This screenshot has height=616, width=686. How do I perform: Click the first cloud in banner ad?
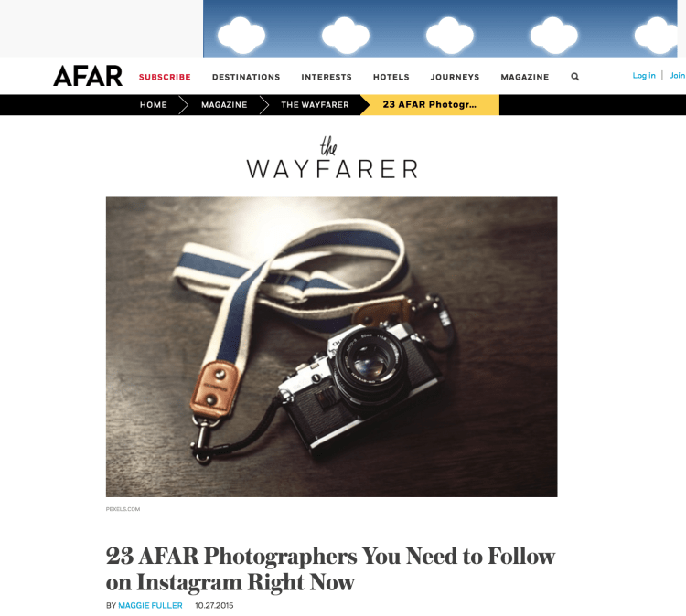coord(241,36)
